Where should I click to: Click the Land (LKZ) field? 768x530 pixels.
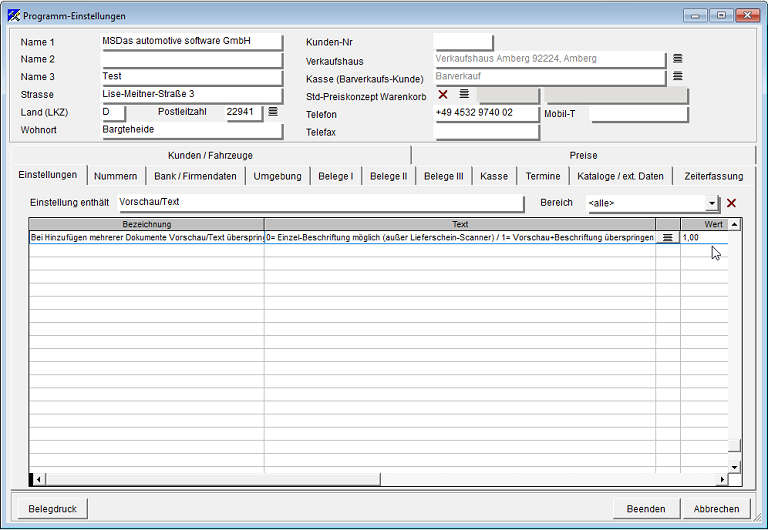[113, 112]
